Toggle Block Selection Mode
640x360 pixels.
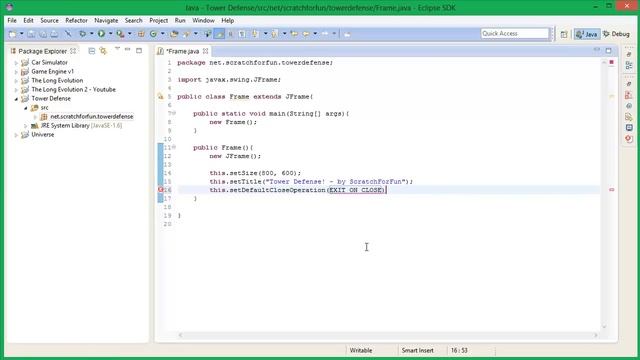pos(231,34)
